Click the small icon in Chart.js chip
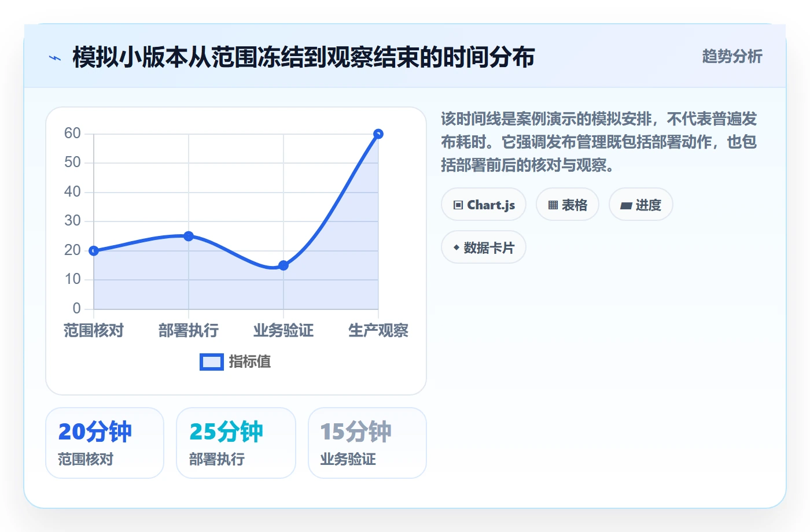Image resolution: width=810 pixels, height=532 pixels. 458,205
